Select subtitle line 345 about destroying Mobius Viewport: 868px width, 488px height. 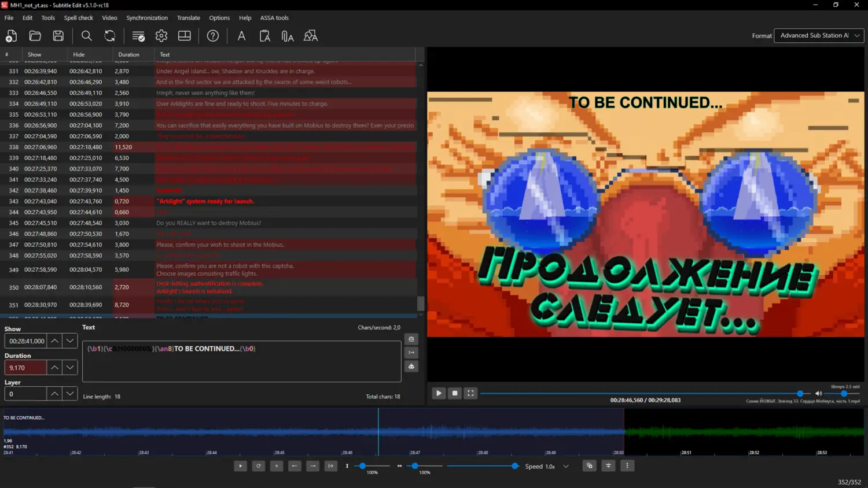pos(208,223)
